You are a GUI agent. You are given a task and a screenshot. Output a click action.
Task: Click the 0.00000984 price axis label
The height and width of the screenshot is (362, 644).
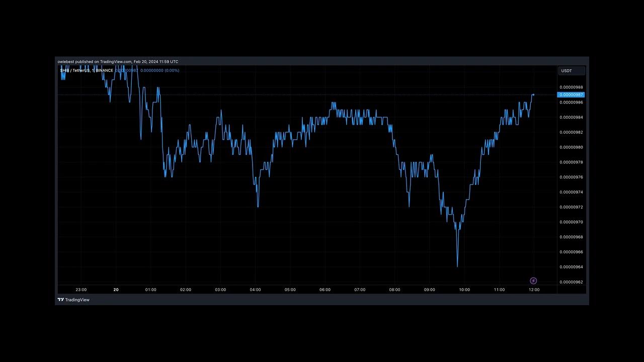[571, 117]
